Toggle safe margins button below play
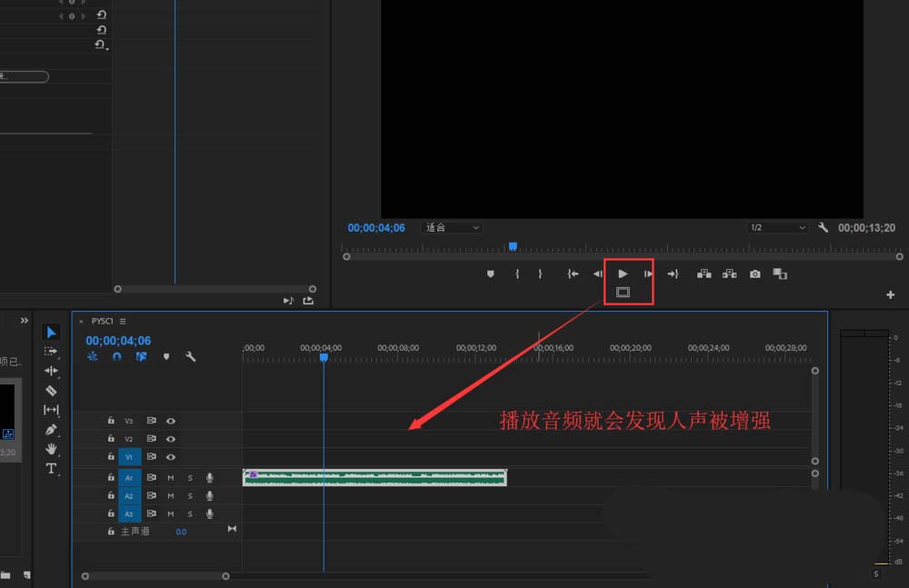Viewport: 909px width, 588px height. pos(623,293)
